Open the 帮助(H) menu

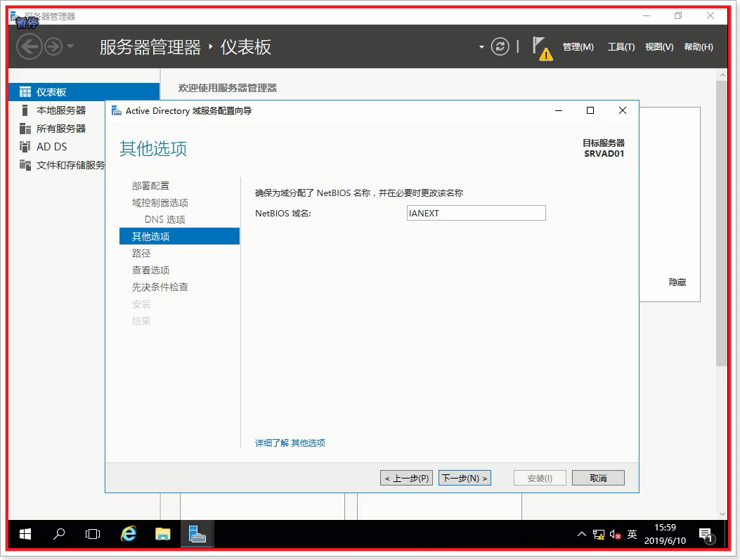[x=698, y=46]
